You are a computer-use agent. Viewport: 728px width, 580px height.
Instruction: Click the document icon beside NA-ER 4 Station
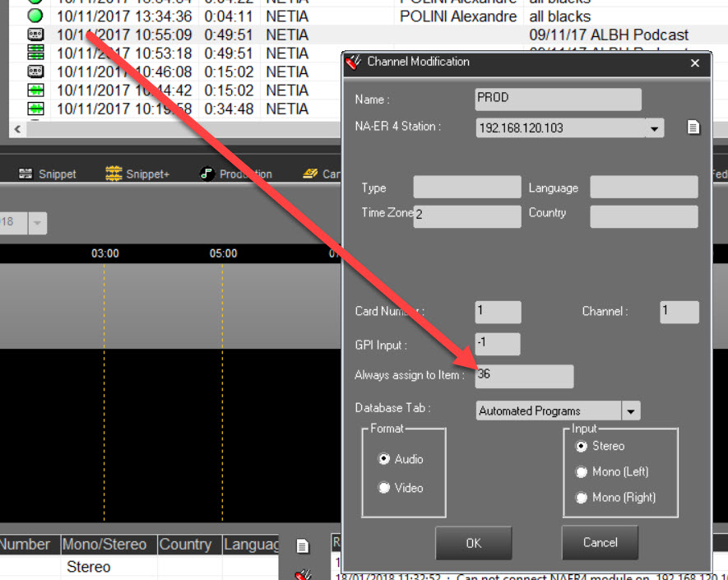pyautogui.click(x=693, y=128)
